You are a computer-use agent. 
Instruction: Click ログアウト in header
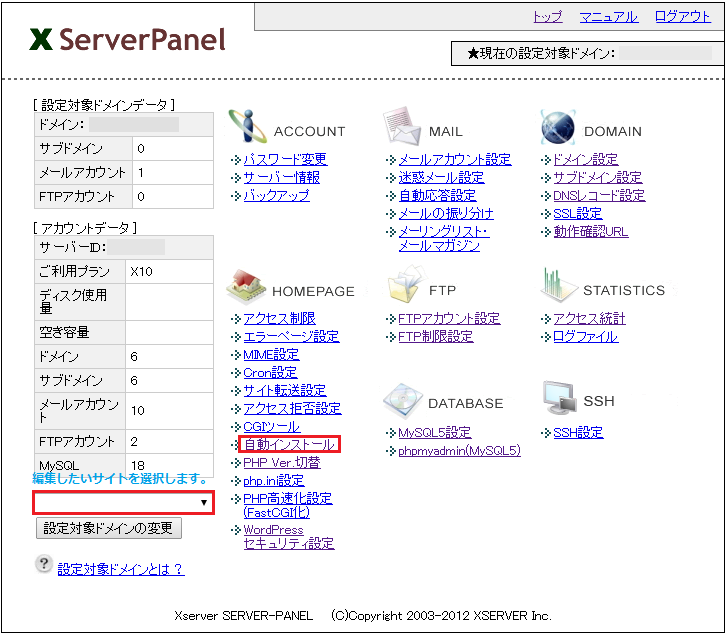(x=683, y=17)
